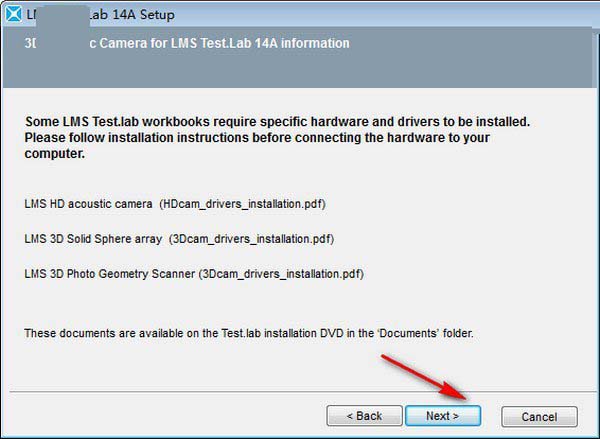This screenshot has height=439, width=600.
Task: Go back with the Back button
Action: (x=363, y=415)
